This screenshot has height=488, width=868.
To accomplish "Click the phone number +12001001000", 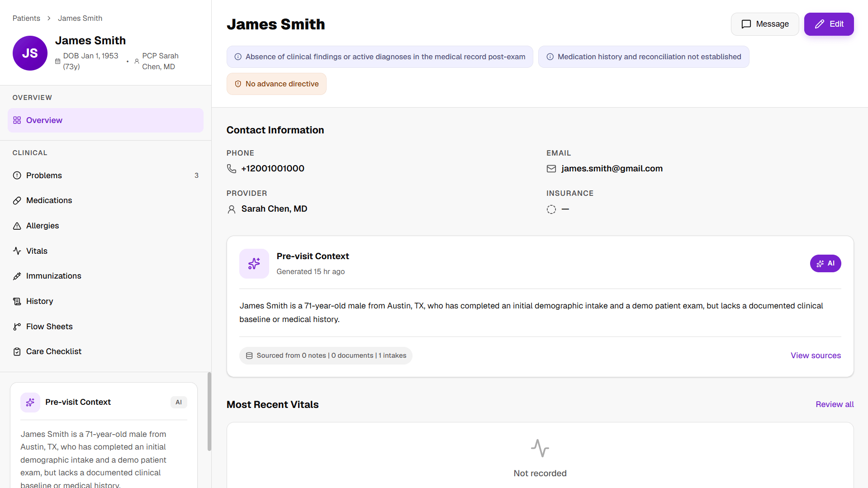I will tap(273, 169).
